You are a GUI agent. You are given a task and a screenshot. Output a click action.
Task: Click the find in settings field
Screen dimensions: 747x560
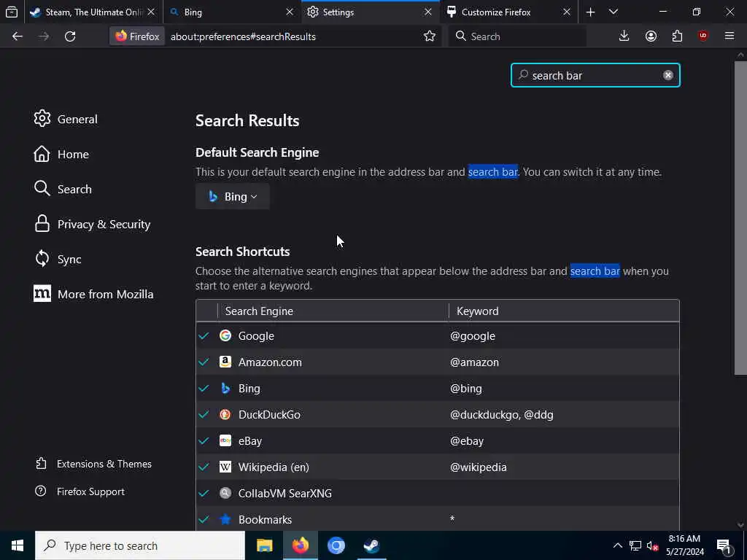595,75
